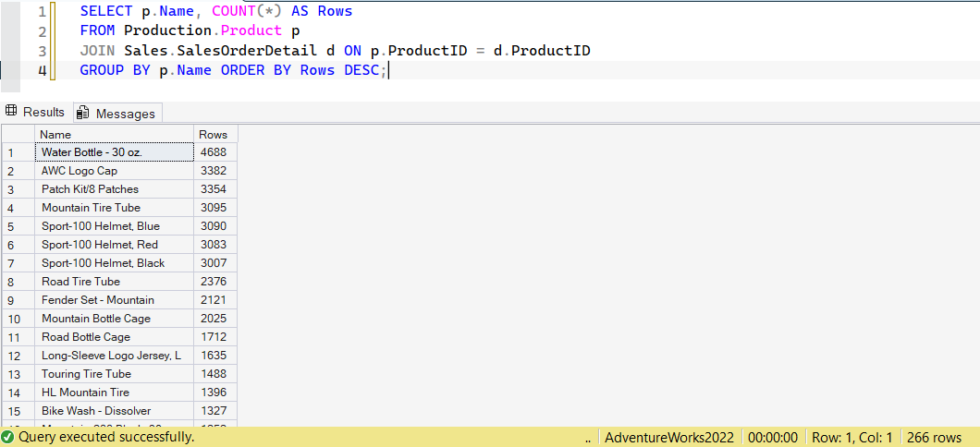Screen dimensions: 980x447
Task: Click the 00:00:00 elapsed time status entry
Action: click(773, 438)
